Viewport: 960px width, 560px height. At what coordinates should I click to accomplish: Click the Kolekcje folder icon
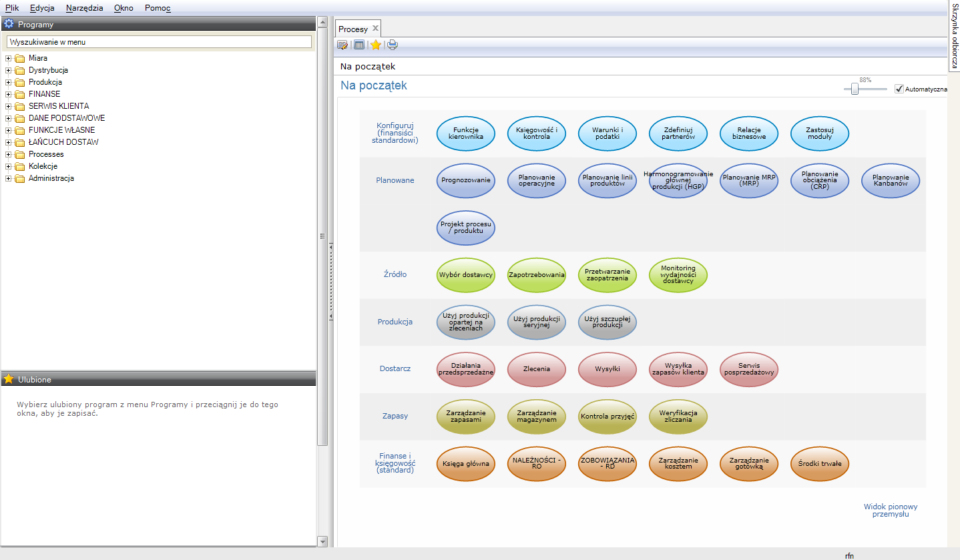(x=19, y=166)
